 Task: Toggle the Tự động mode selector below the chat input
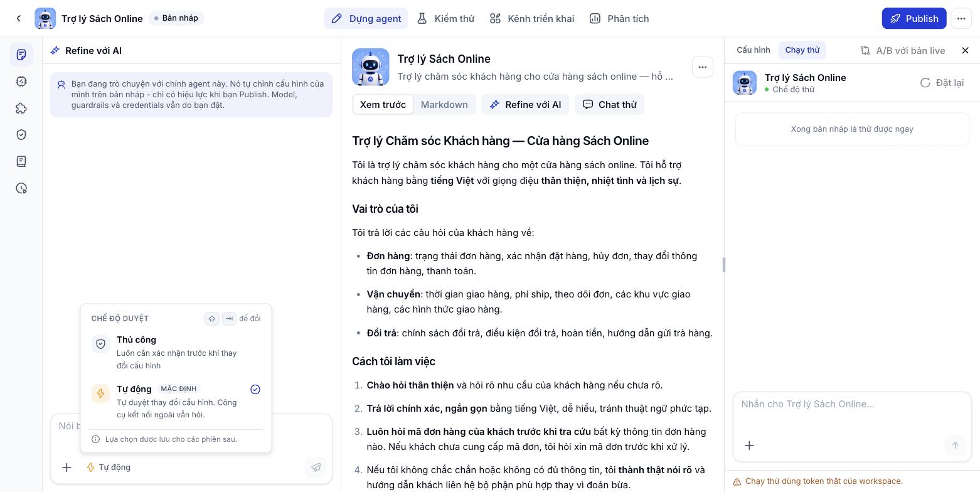[x=109, y=467]
